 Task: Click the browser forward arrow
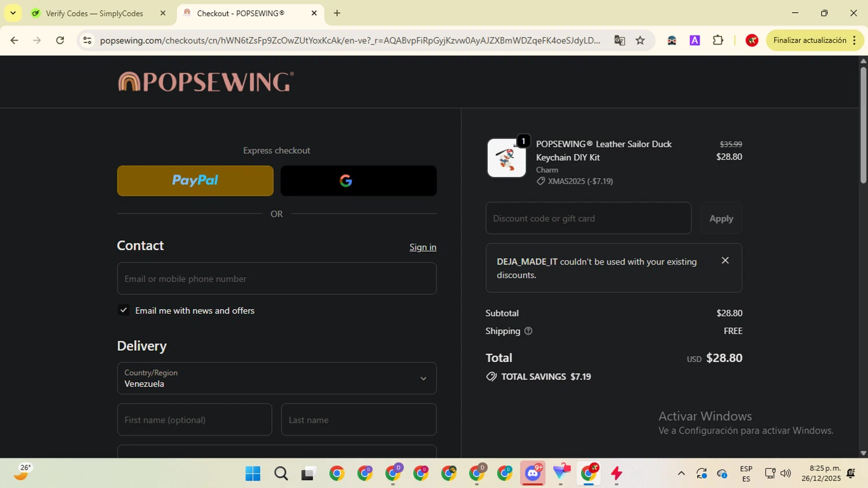coord(37,41)
